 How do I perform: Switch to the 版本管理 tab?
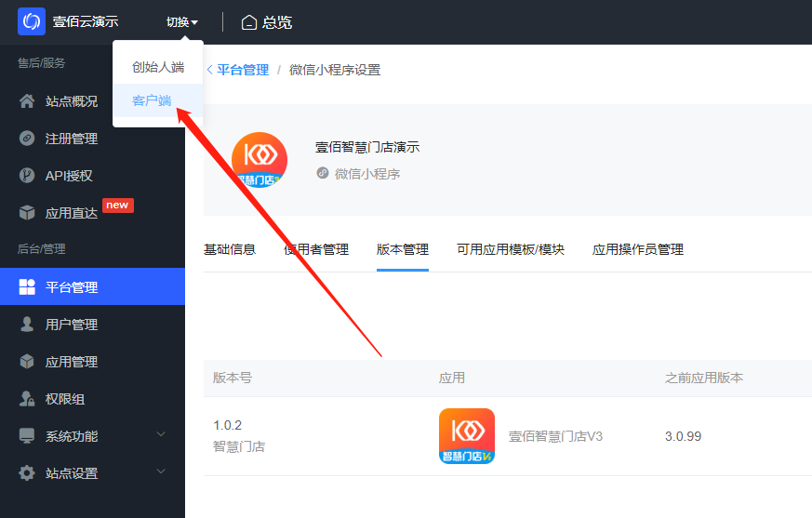click(403, 249)
